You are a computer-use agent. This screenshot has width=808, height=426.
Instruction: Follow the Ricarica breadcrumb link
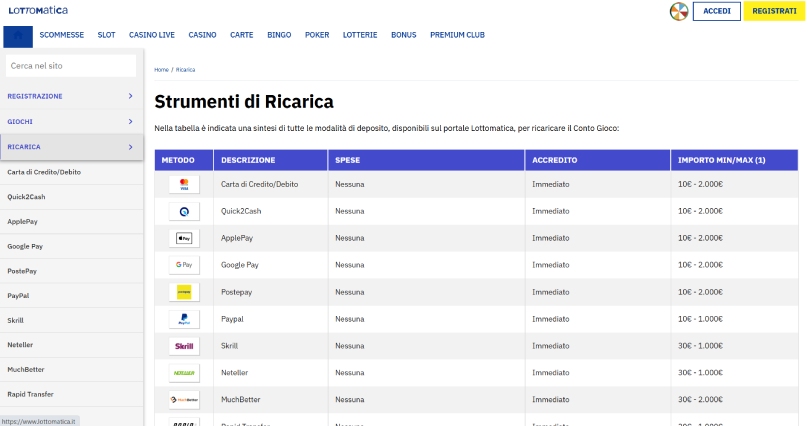185,70
